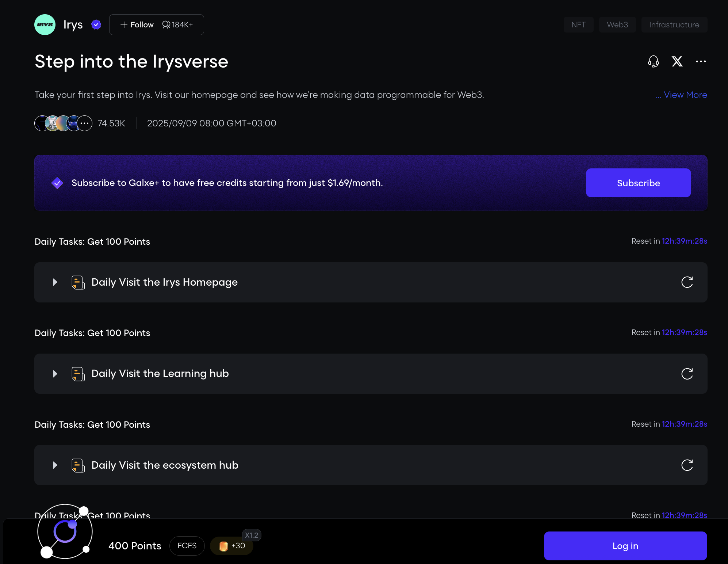Select the NFT tag

578,25
